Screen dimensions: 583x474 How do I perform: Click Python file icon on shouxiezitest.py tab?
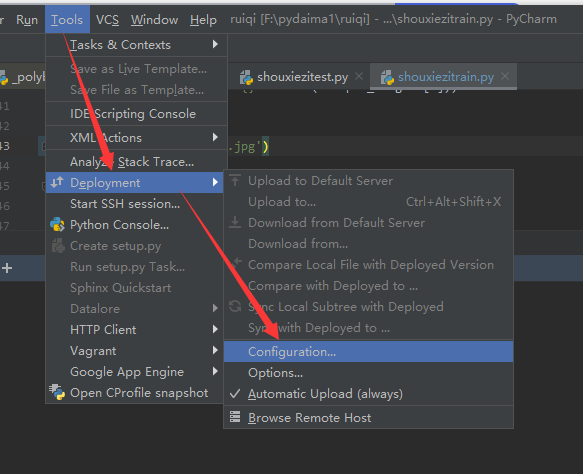[x=246, y=77]
